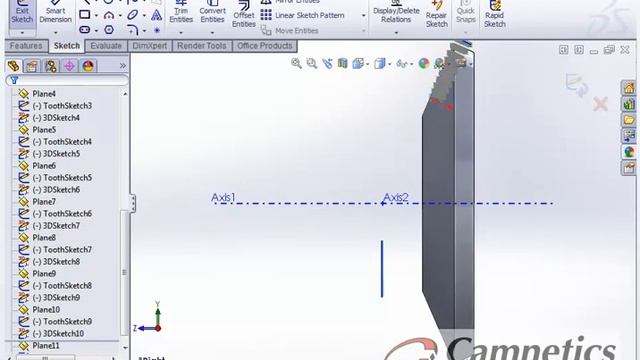640x360 pixels.
Task: Open the DisplayManager tab
Action: tap(88, 66)
